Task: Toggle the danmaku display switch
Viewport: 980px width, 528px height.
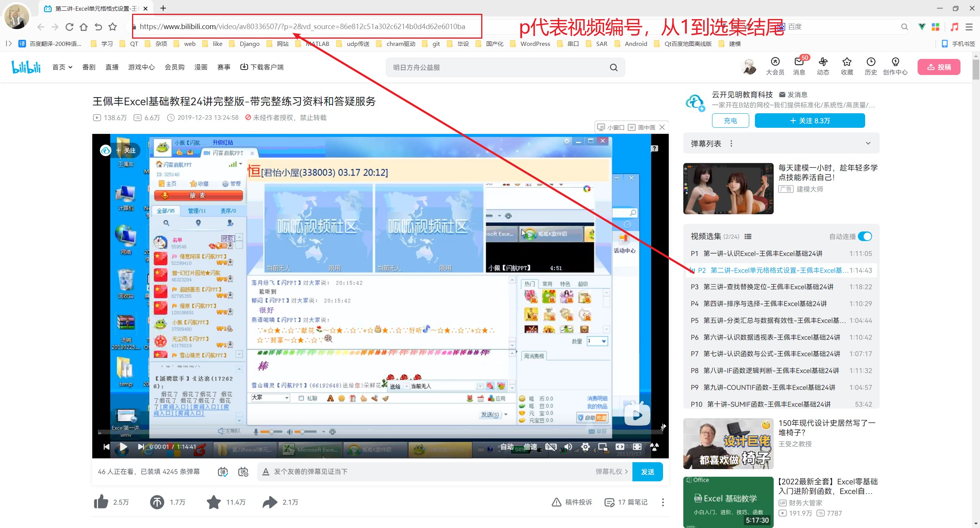Action: 223,472
